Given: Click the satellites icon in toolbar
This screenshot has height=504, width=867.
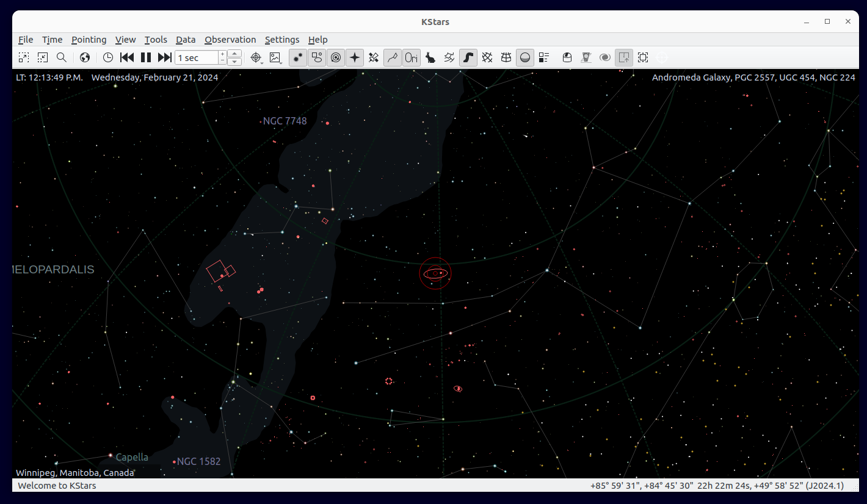Looking at the screenshot, I should pos(374,57).
